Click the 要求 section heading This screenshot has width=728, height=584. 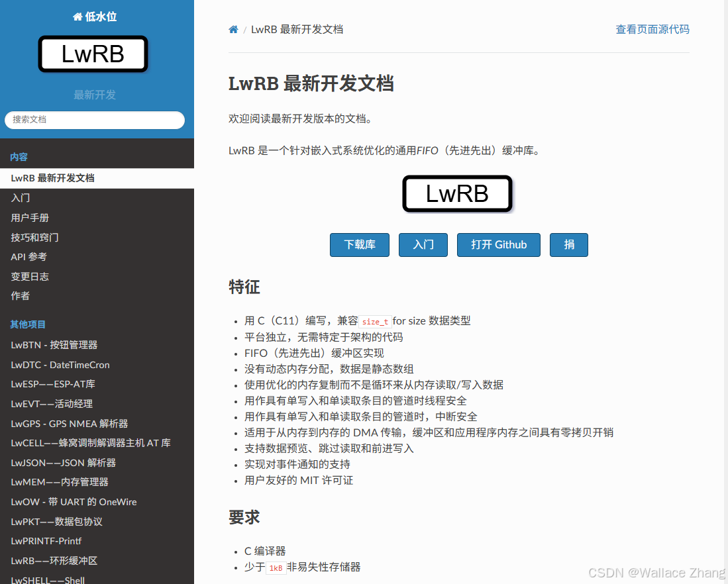(x=244, y=517)
